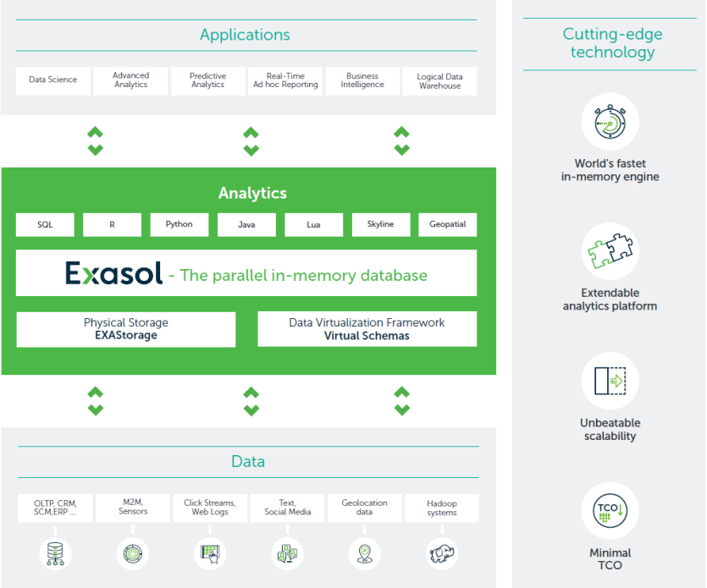
Task: Choose the Click Streams, Web Logs box
Action: (210, 508)
